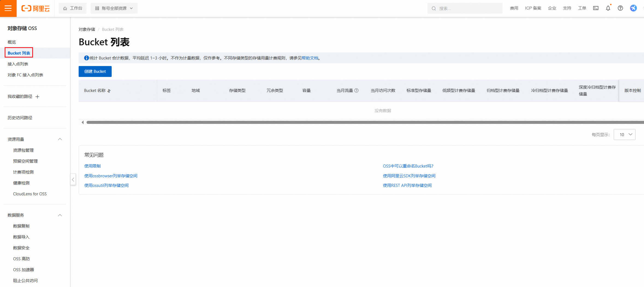Viewport: 644px width, 287px height.
Task: Open 支持 in the top bar
Action: coord(567,8)
